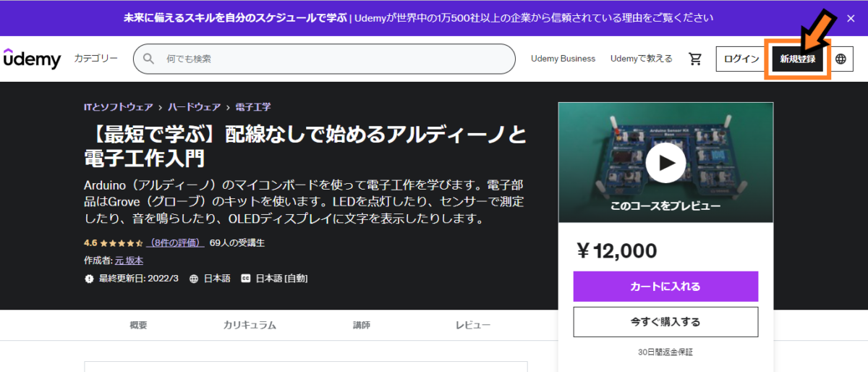
Task: Click the 69人の受講生 text
Action: click(x=237, y=243)
